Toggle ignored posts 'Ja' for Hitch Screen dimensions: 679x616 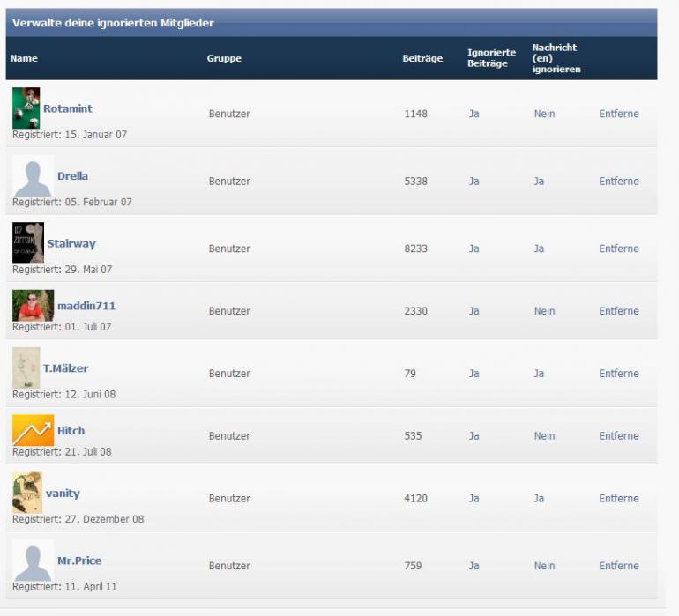tap(474, 435)
